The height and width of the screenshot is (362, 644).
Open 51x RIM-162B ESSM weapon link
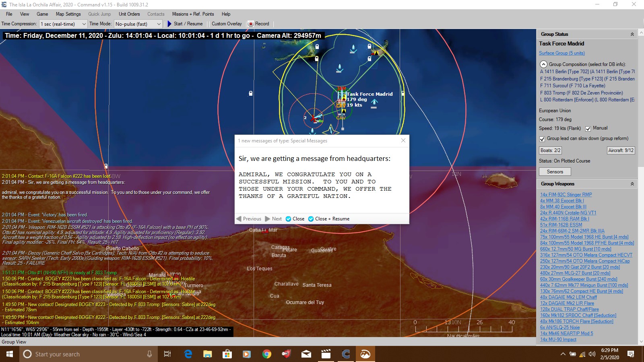pyautogui.click(x=561, y=225)
